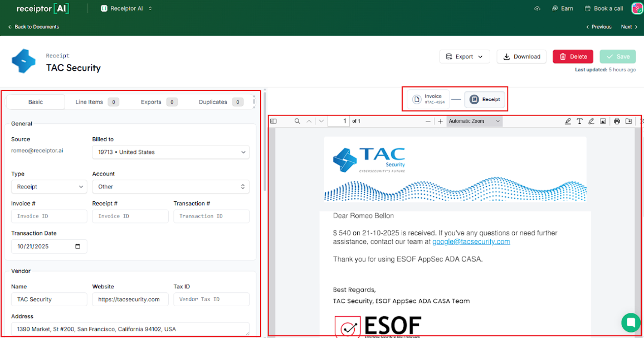644x338 pixels.
Task: Open the chat support bubble
Action: [x=631, y=323]
